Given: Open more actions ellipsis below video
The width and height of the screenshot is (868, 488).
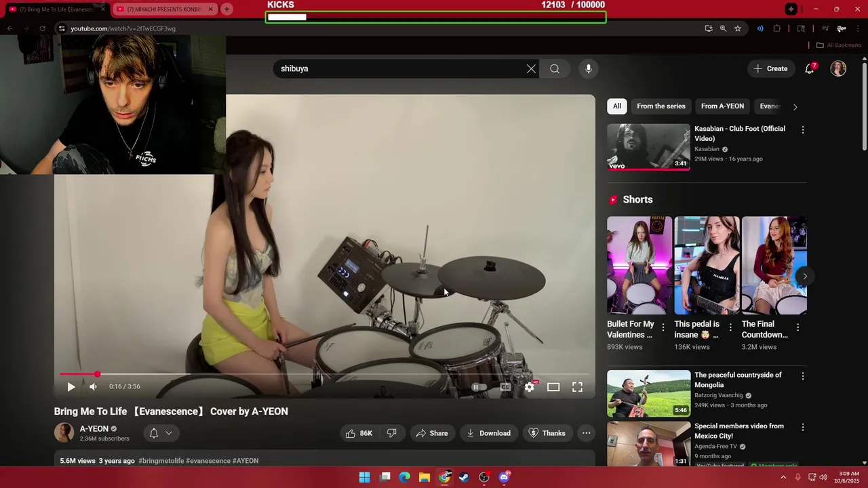Looking at the screenshot, I should coord(587,433).
